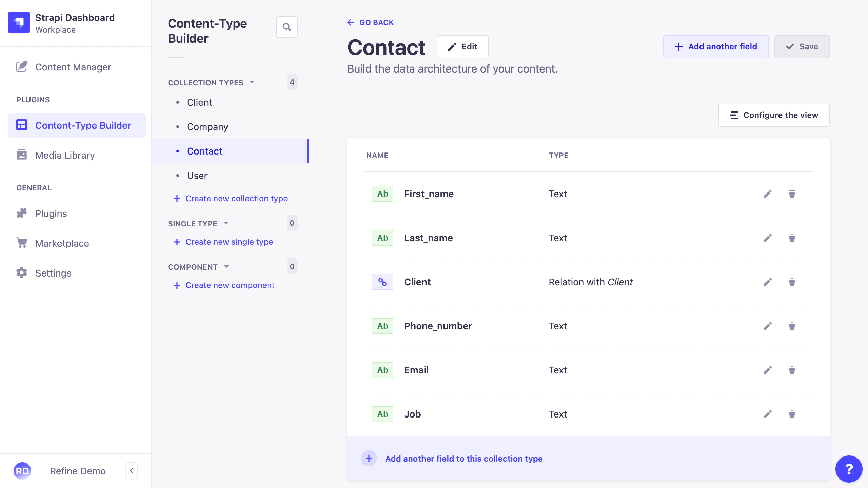Open the search in Content-Type Builder
The width and height of the screenshot is (868, 488).
[287, 27]
